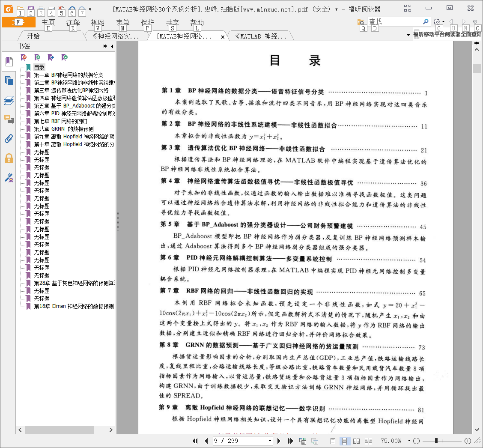
Task: Open the page number 9 / 299 dropdown
Action: pyautogui.click(x=270, y=441)
